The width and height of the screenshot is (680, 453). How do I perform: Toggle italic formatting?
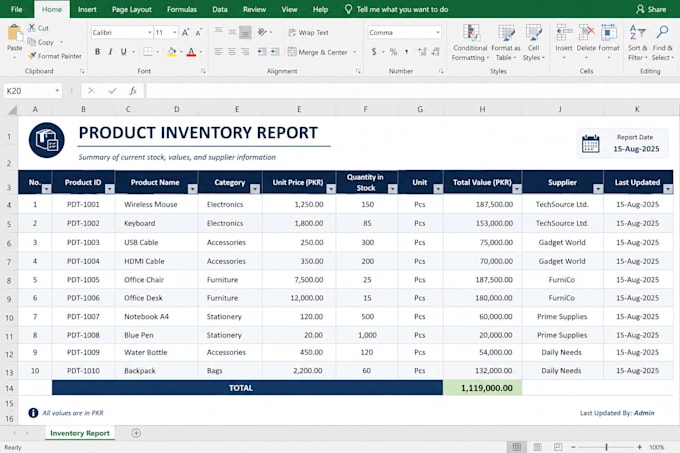coord(110,52)
